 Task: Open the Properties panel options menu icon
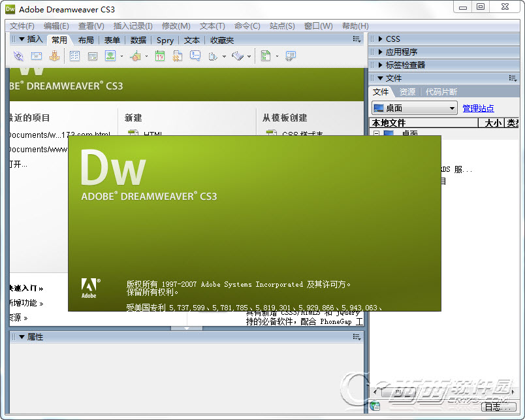point(357,337)
